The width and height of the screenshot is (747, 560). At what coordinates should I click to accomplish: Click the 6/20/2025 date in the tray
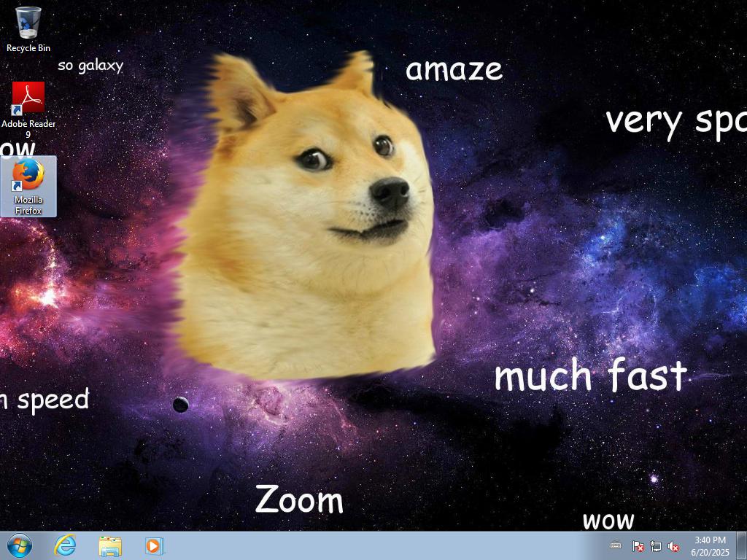coord(710,552)
